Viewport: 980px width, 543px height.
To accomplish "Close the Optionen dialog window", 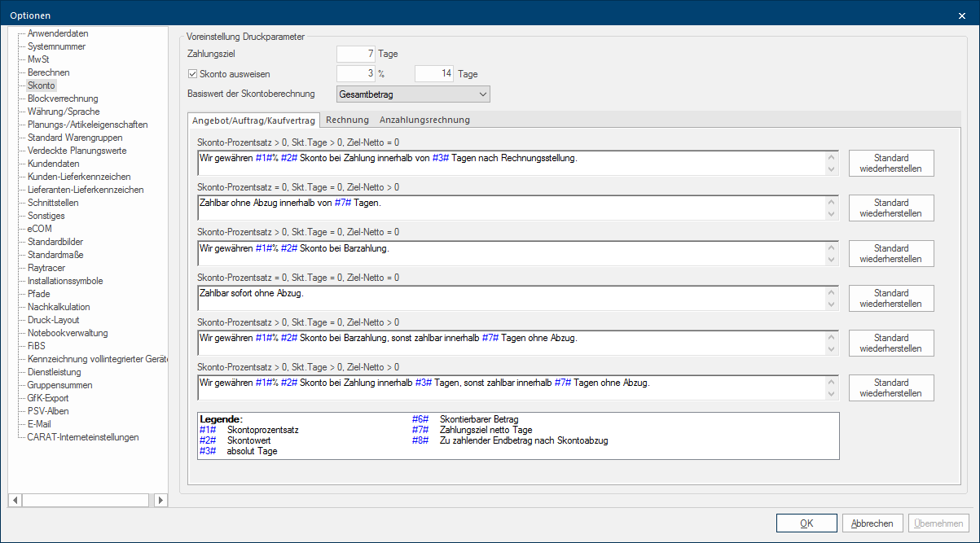I will [962, 15].
